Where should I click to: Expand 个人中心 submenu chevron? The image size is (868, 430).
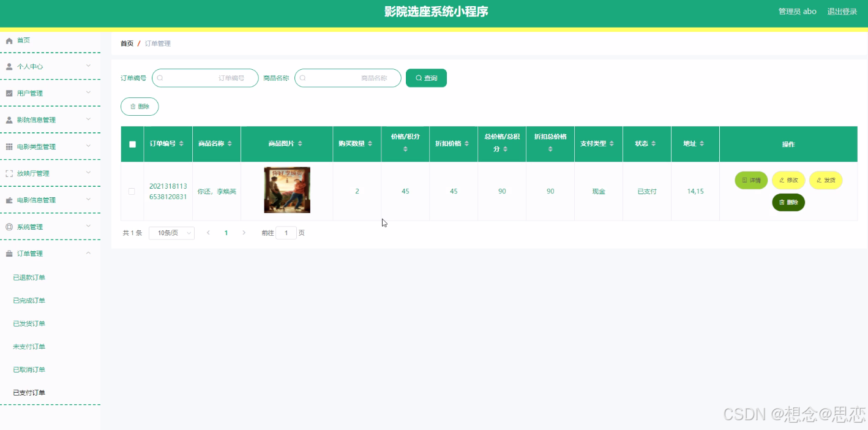(x=88, y=66)
